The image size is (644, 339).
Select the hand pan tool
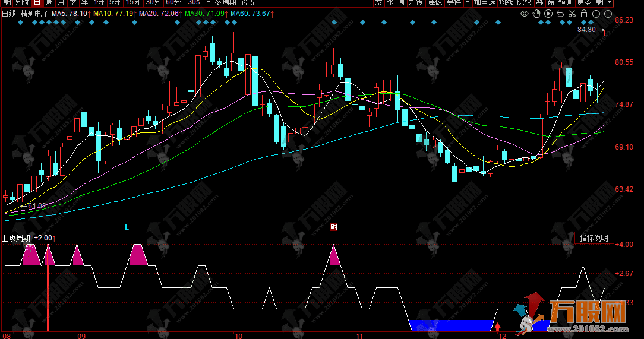click(x=536, y=14)
